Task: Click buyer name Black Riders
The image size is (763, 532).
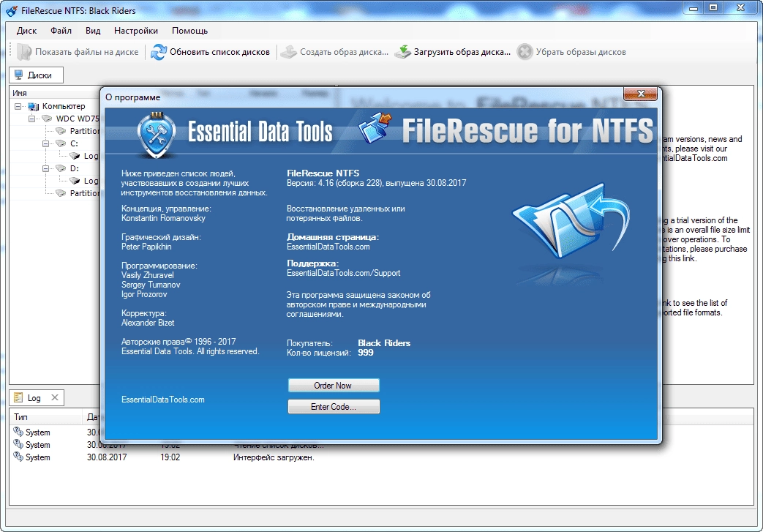Action: 384,343
